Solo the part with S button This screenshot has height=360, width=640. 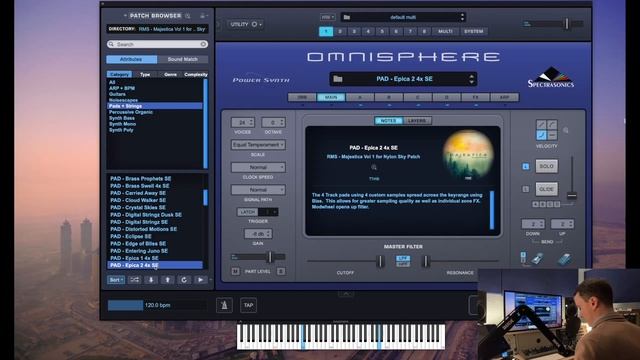click(281, 271)
